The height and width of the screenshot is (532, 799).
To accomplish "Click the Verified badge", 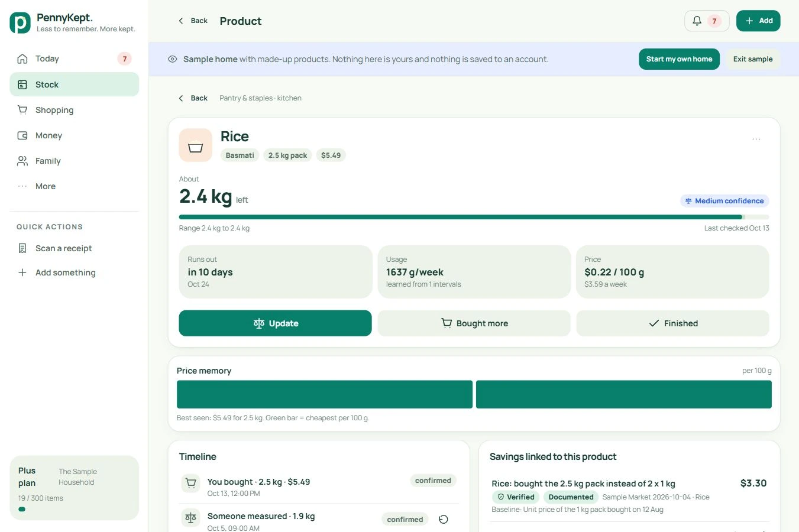I will [516, 497].
